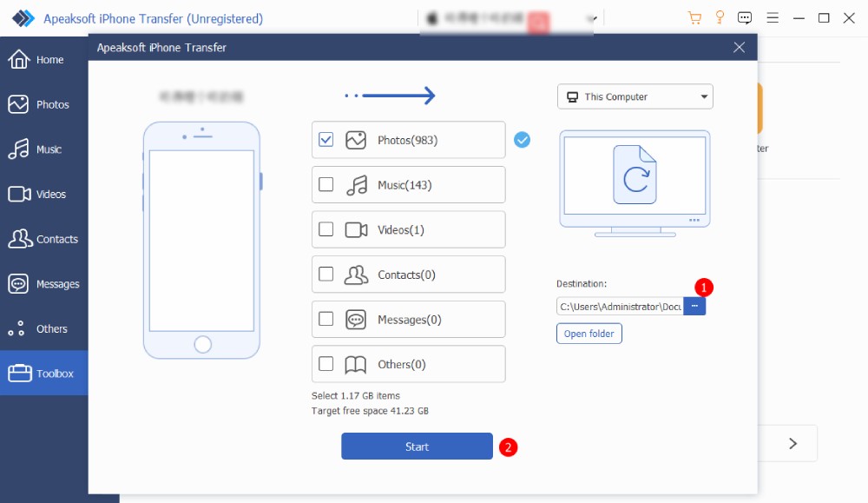Click the Contacts(0) label
Viewport: 868px width, 503px height.
click(x=406, y=275)
